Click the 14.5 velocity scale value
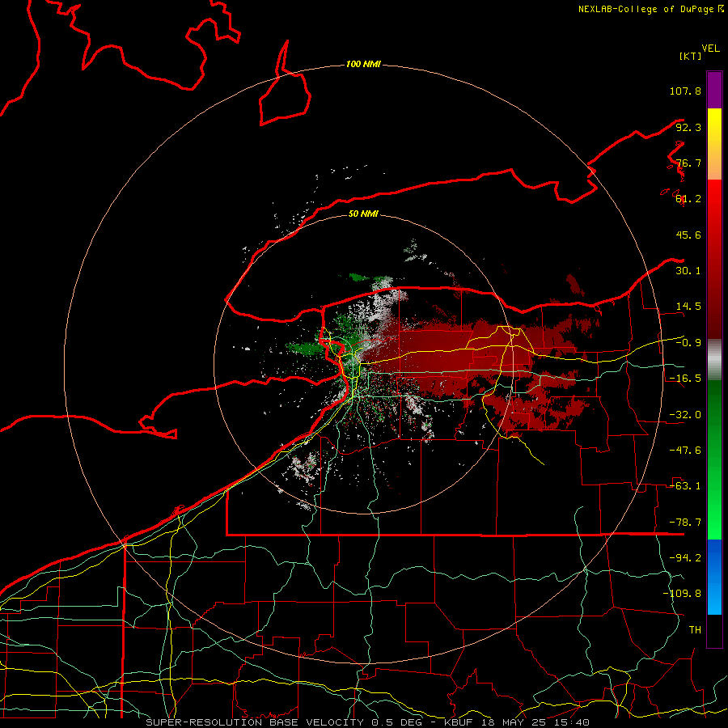The image size is (728, 728). point(688,307)
